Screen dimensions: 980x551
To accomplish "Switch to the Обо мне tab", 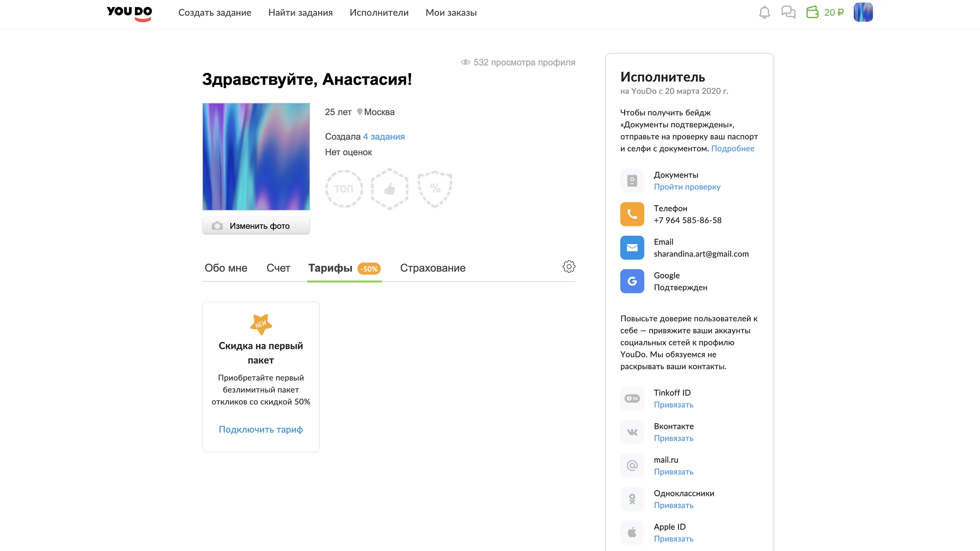I will point(226,268).
